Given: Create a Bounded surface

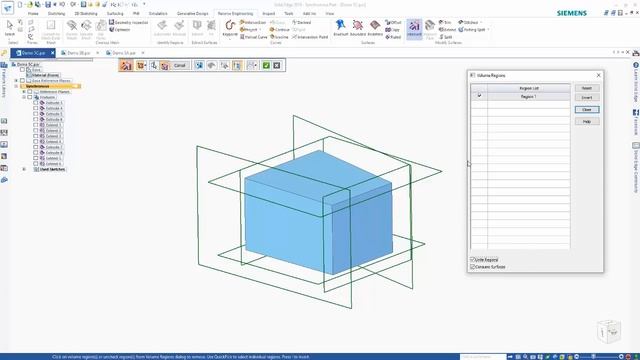Looking at the screenshot, I should (x=358, y=28).
